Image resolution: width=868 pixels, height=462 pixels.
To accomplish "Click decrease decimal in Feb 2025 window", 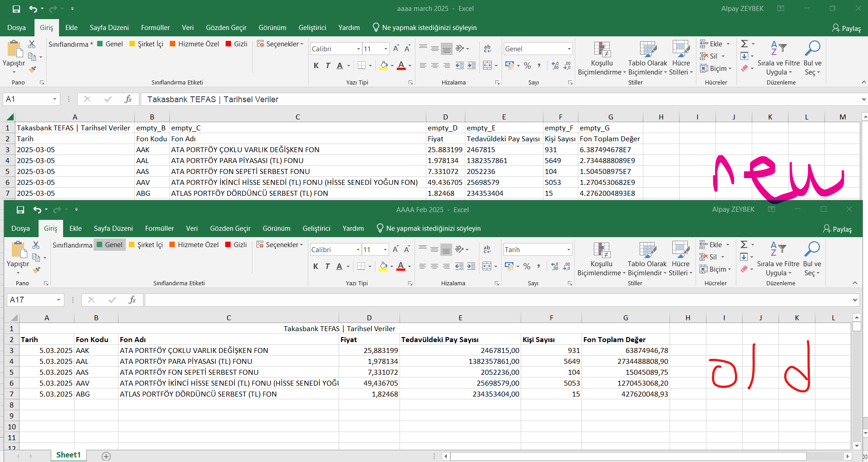I will [567, 267].
